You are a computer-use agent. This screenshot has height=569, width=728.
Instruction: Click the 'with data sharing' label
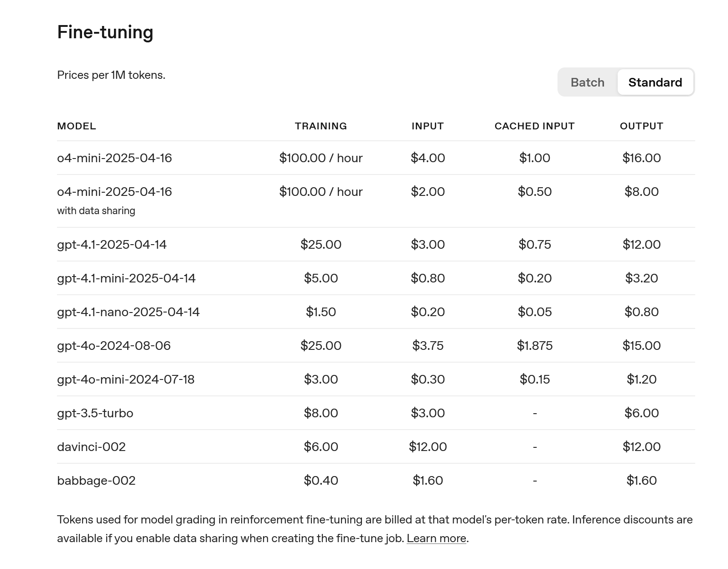click(x=96, y=211)
